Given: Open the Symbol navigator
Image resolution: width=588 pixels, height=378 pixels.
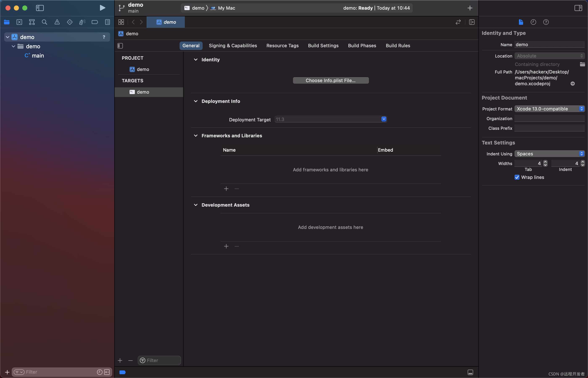Looking at the screenshot, I should coord(32,22).
